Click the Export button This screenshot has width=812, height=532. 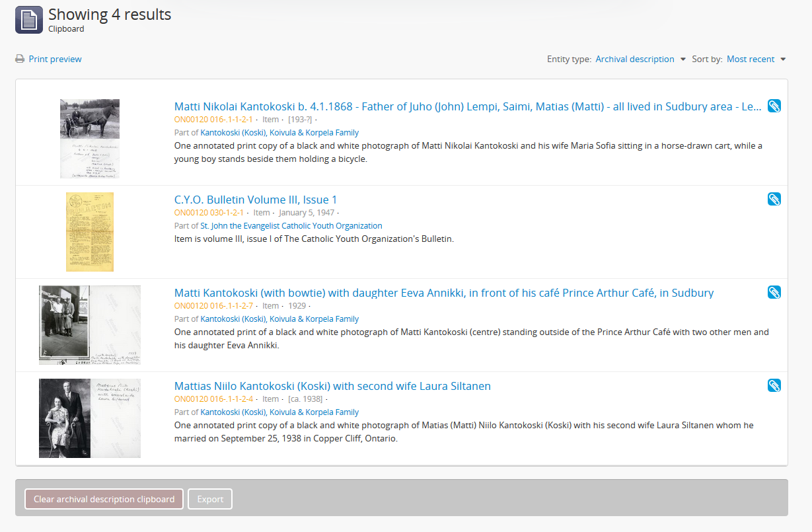coord(210,499)
